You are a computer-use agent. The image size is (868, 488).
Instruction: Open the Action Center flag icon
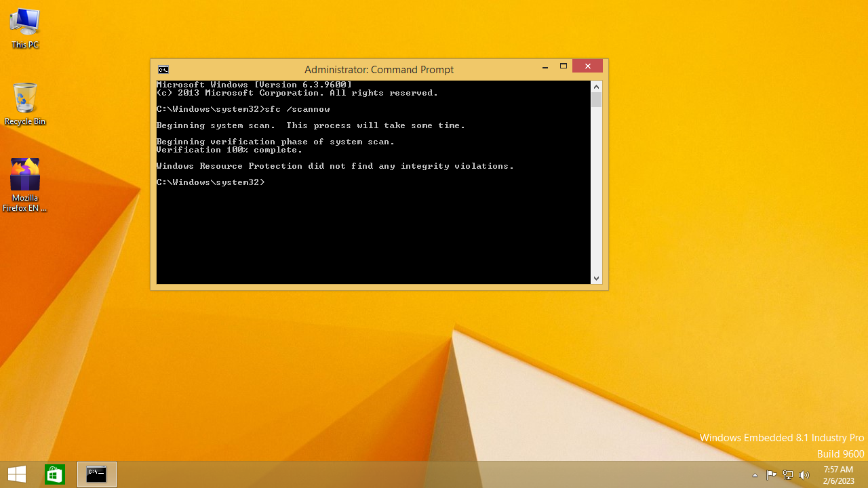click(771, 475)
